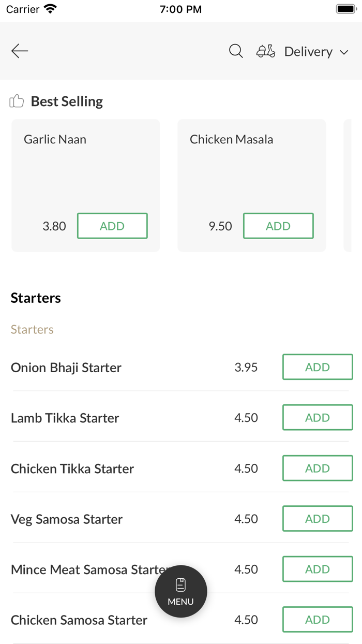Open the search icon
The image size is (362, 644).
235,51
